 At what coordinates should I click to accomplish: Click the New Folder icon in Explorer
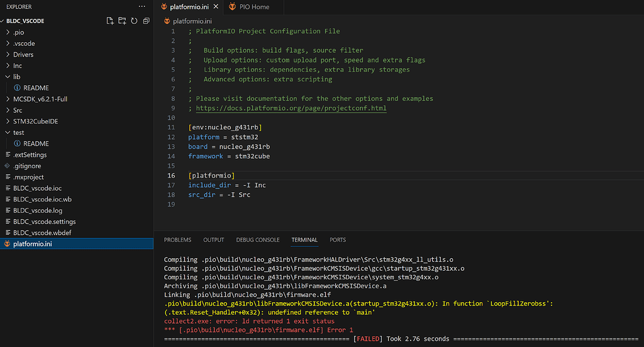[x=122, y=21]
